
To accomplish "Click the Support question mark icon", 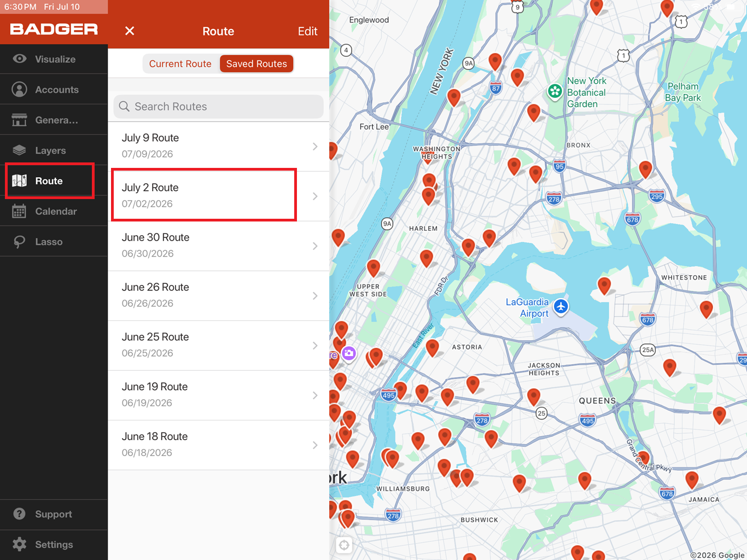I will click(x=20, y=514).
